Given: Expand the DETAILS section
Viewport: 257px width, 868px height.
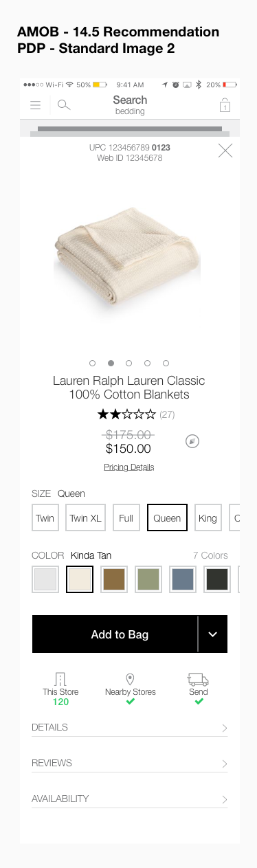Looking at the screenshot, I should (130, 727).
